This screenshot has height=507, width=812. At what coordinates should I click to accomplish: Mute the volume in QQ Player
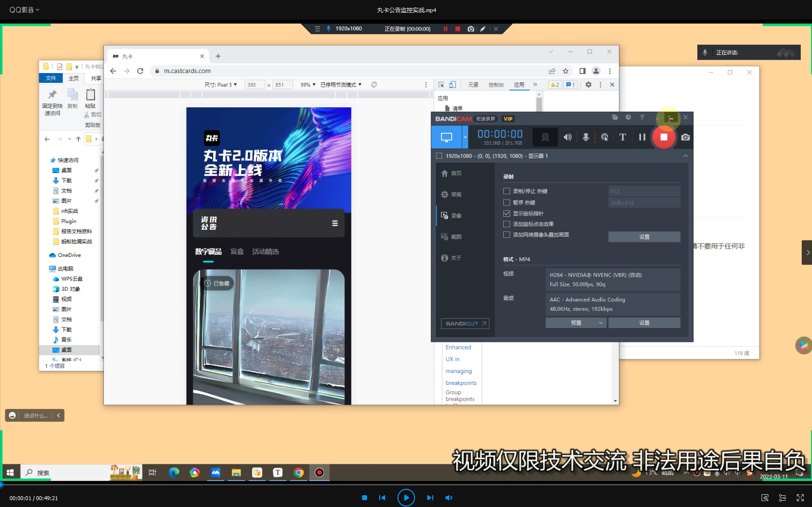448,498
